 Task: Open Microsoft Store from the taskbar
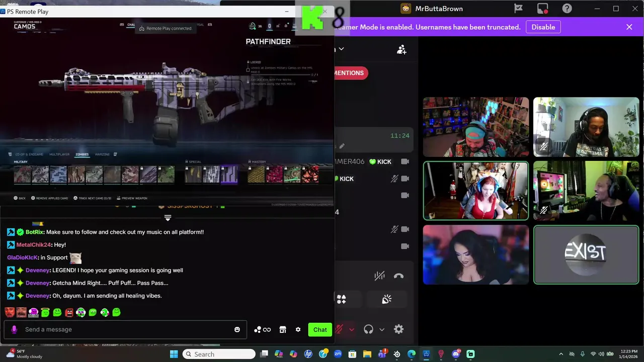tap(352, 354)
